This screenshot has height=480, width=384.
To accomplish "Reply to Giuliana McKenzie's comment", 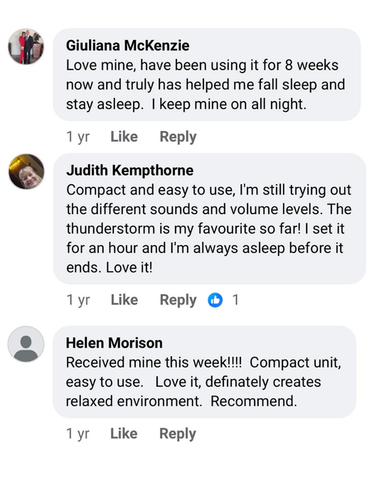I will (x=178, y=137).
